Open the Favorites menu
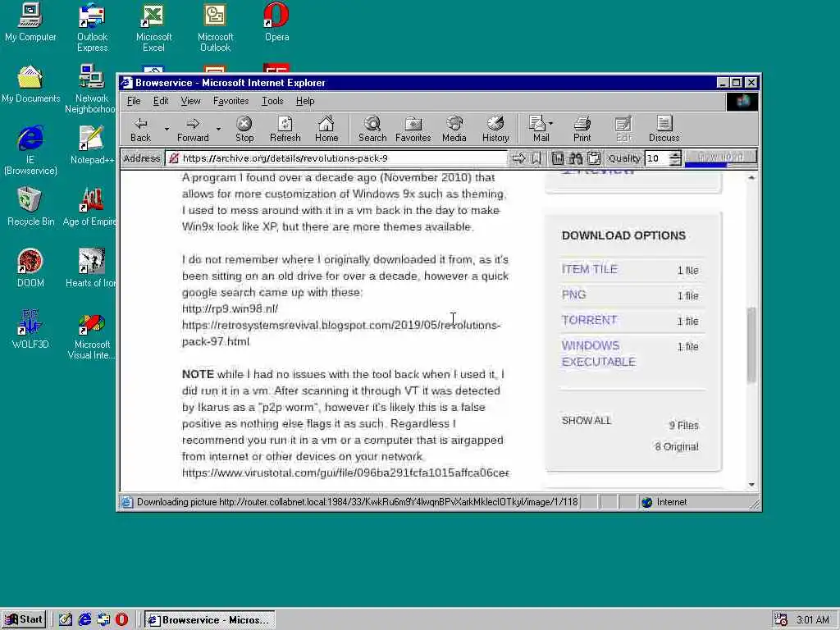Image resolution: width=840 pixels, height=630 pixels. pyautogui.click(x=231, y=101)
